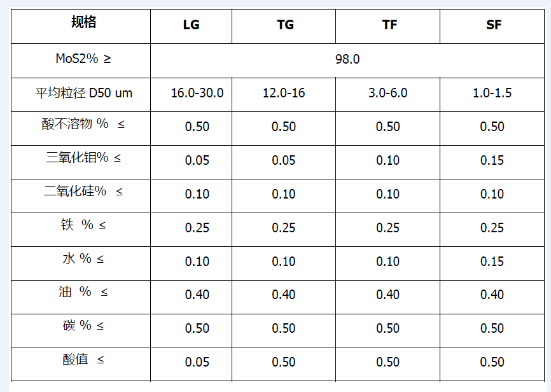Select the 碳 % row label
This screenshot has width=551, height=392.
tap(83, 326)
